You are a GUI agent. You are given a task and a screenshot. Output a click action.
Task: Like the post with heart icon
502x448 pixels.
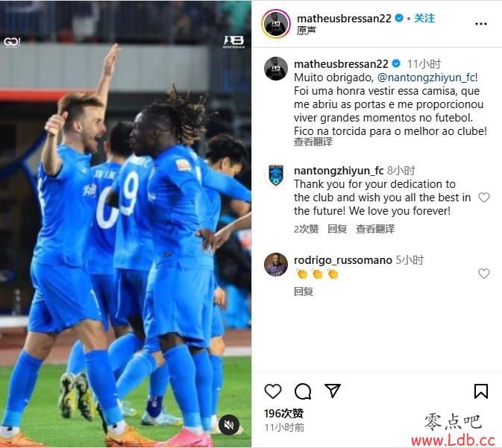click(x=273, y=391)
